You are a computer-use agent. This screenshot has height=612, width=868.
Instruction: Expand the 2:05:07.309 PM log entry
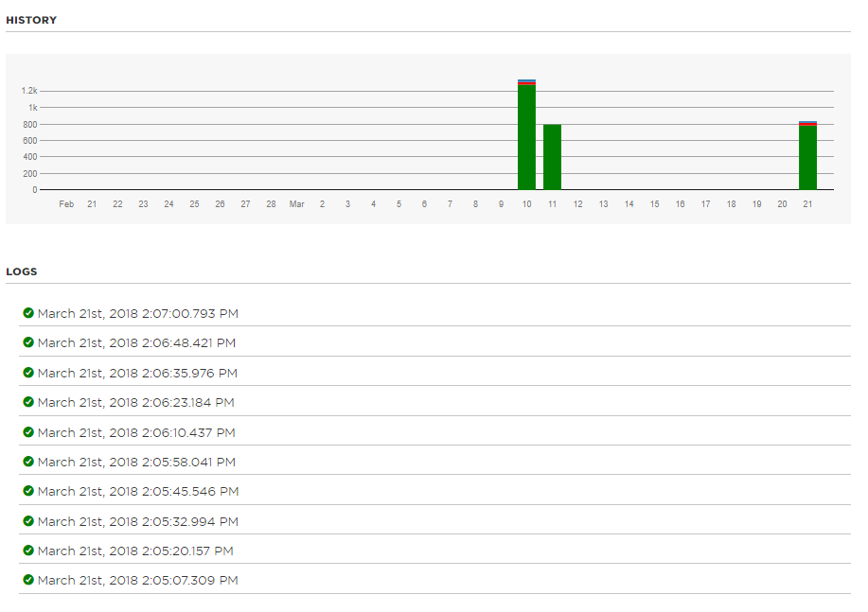(137, 581)
